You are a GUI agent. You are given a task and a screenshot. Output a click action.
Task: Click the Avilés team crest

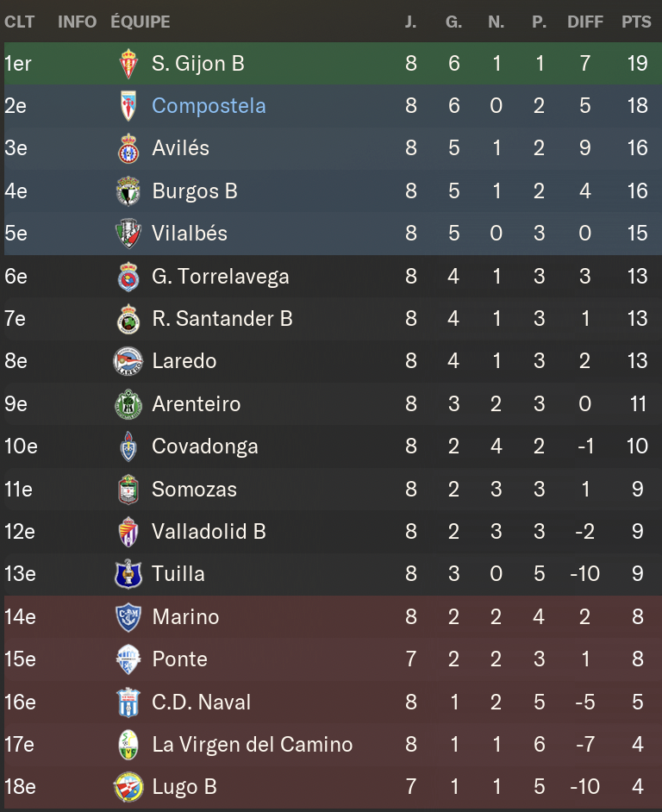(128, 148)
